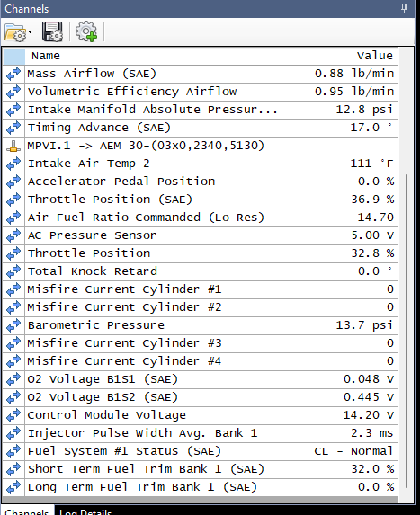Select the blue corner cell left of Name
This screenshot has width=420, height=515.
point(14,57)
